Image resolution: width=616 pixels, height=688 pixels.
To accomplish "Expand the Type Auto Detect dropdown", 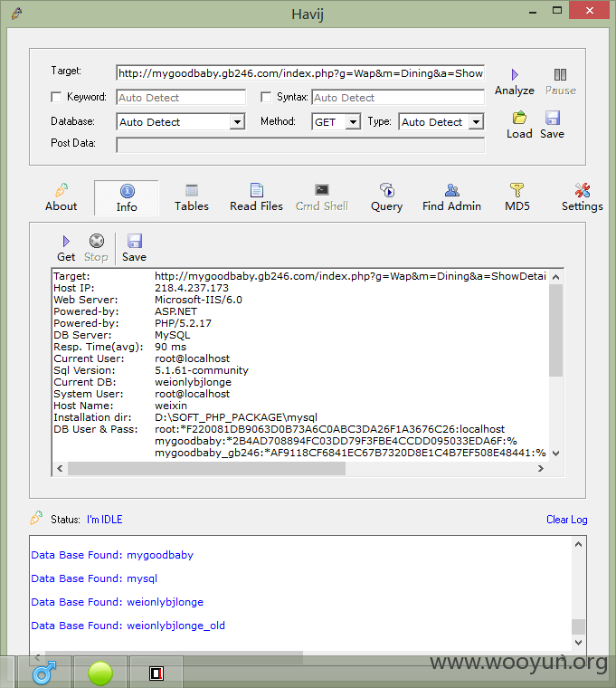I will tap(476, 121).
